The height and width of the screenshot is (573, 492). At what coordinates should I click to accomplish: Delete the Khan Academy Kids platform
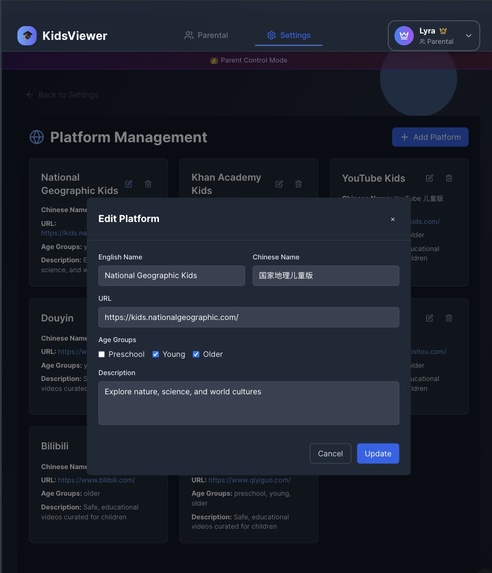pyautogui.click(x=298, y=184)
